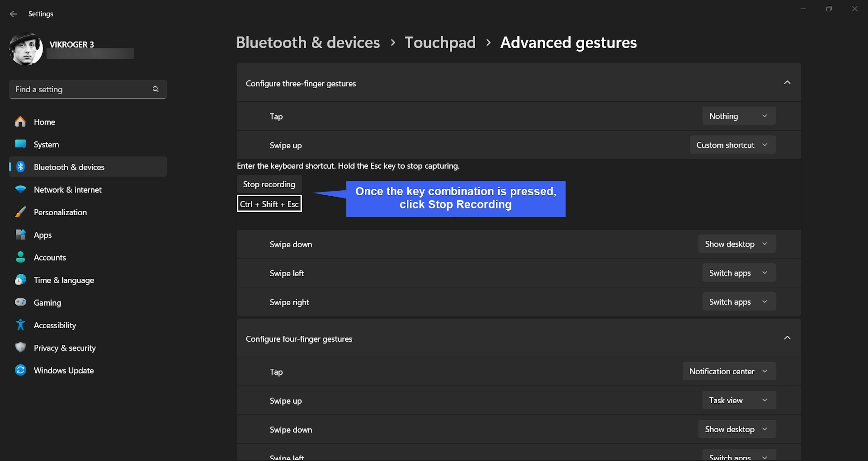The height and width of the screenshot is (461, 868).
Task: Open four-finger Tap Notification center dropdown
Action: [x=729, y=371]
